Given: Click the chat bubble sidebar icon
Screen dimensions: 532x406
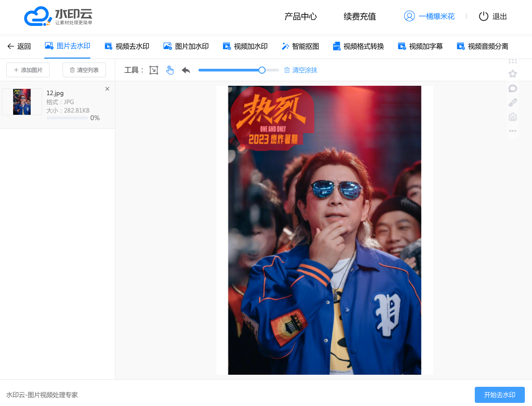Looking at the screenshot, I should pyautogui.click(x=513, y=88).
